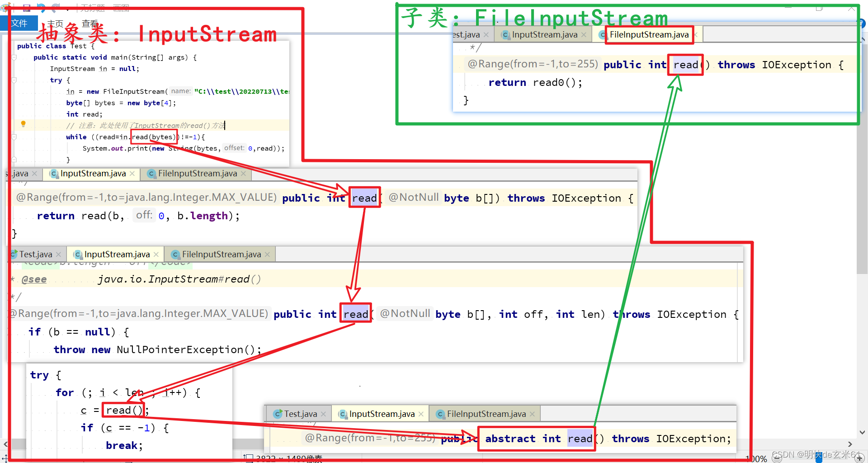
Task: Click the cursor position icon in status bar
Action: [x=5, y=458]
